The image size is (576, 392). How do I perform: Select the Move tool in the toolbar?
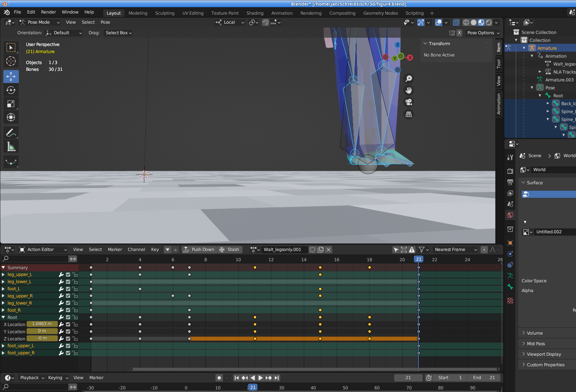[11, 77]
